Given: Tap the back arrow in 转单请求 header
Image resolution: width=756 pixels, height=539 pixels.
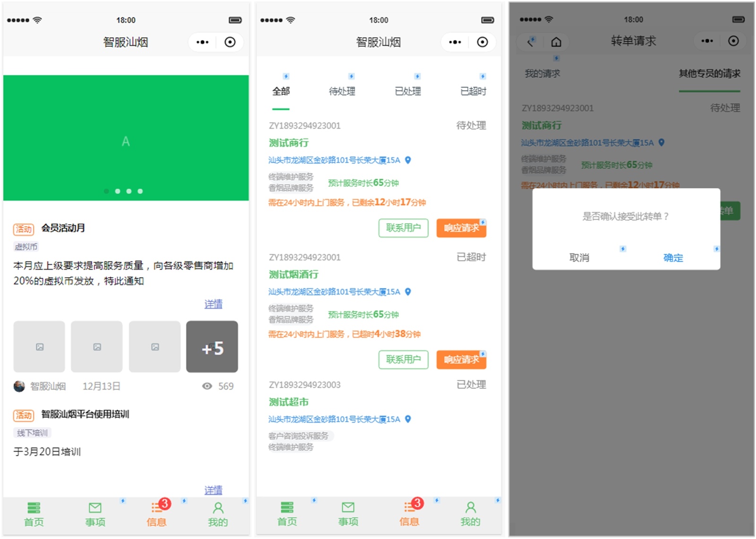Looking at the screenshot, I should coord(531,42).
